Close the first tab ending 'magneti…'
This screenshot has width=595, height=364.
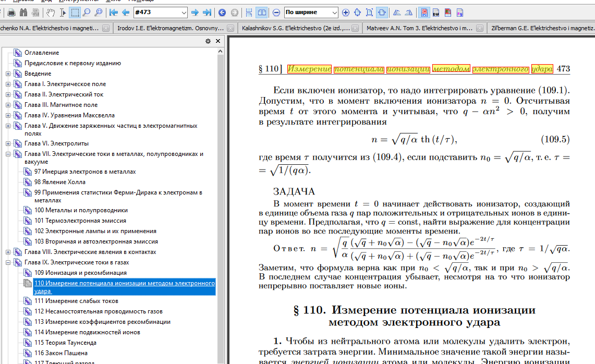pos(106,28)
